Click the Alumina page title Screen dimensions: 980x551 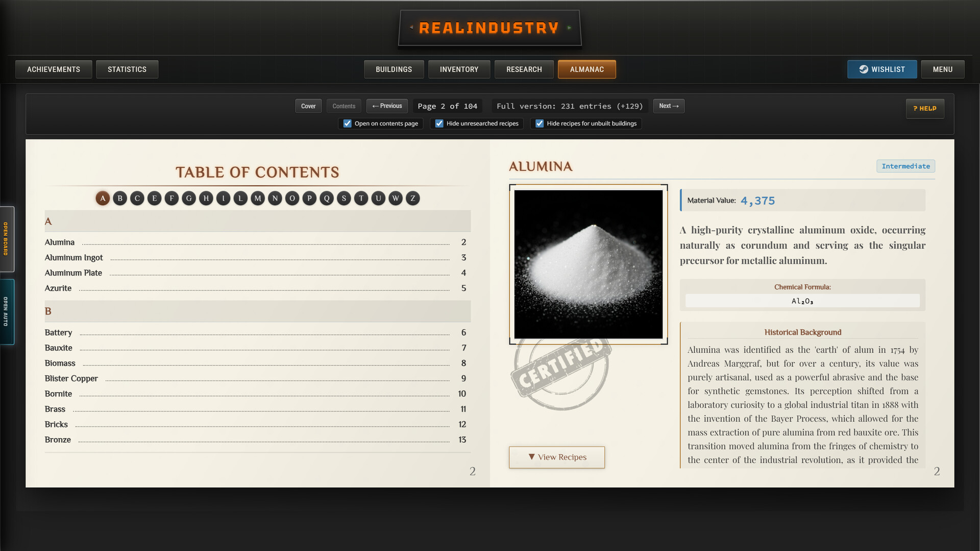click(x=541, y=166)
